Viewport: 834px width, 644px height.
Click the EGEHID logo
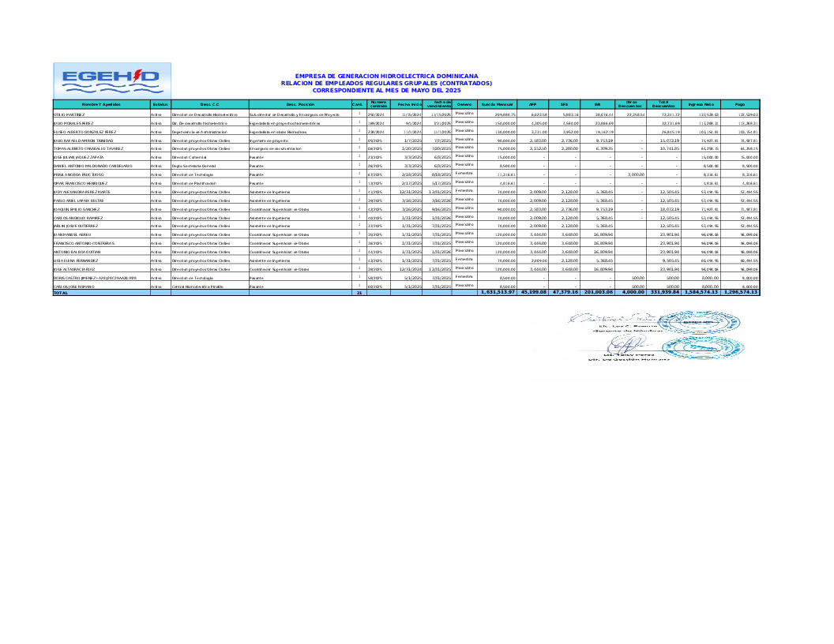(111, 80)
